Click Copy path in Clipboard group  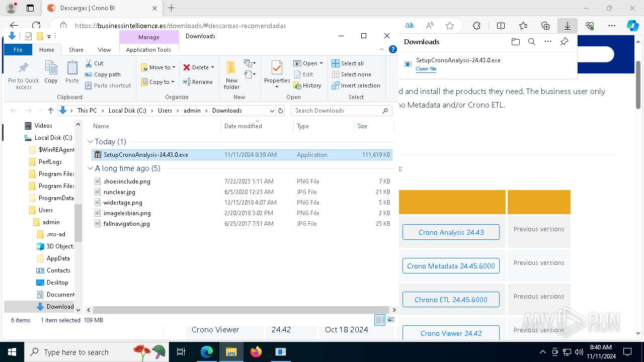[103, 74]
